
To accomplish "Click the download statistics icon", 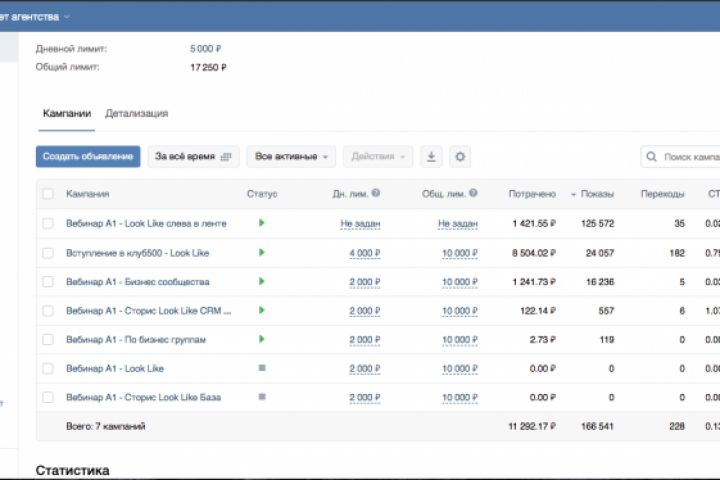I will (x=431, y=157).
